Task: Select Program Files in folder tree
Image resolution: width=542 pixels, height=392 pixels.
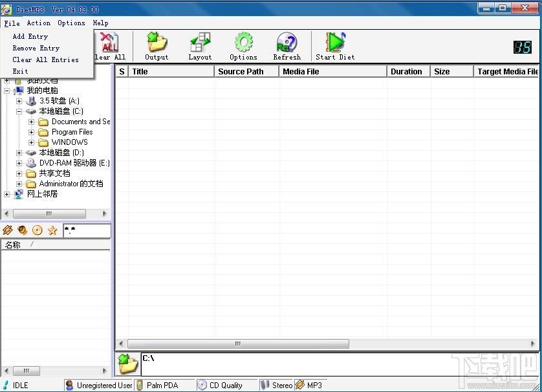Action: tap(72, 132)
